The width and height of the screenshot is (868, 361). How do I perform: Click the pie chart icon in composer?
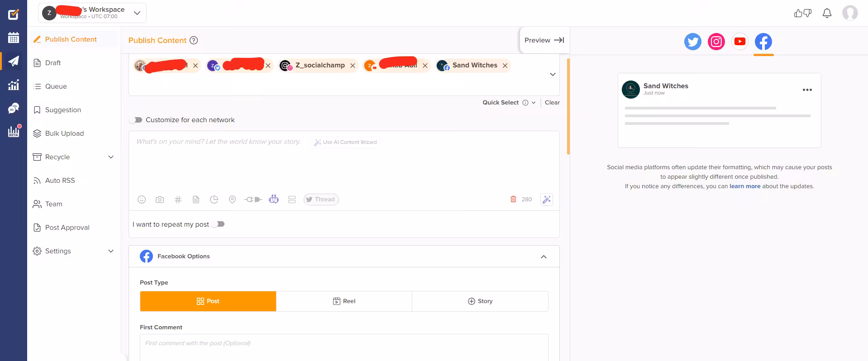[x=214, y=199]
